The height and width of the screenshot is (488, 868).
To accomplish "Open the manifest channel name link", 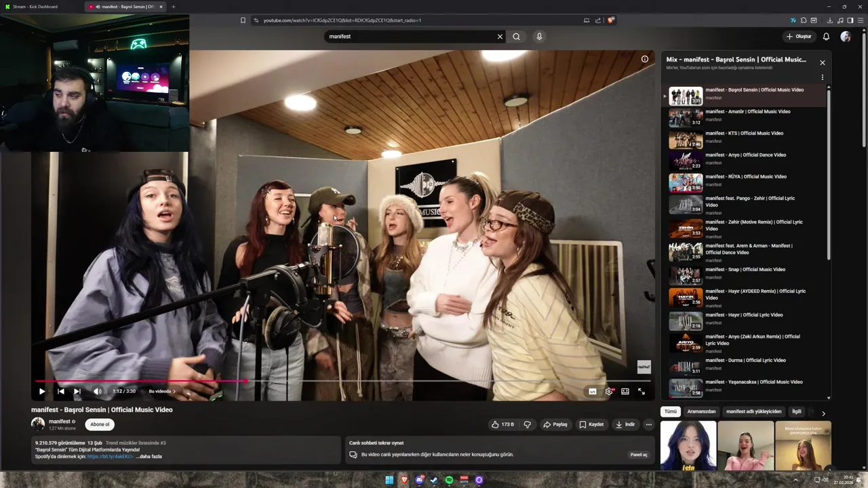I will tap(60, 422).
